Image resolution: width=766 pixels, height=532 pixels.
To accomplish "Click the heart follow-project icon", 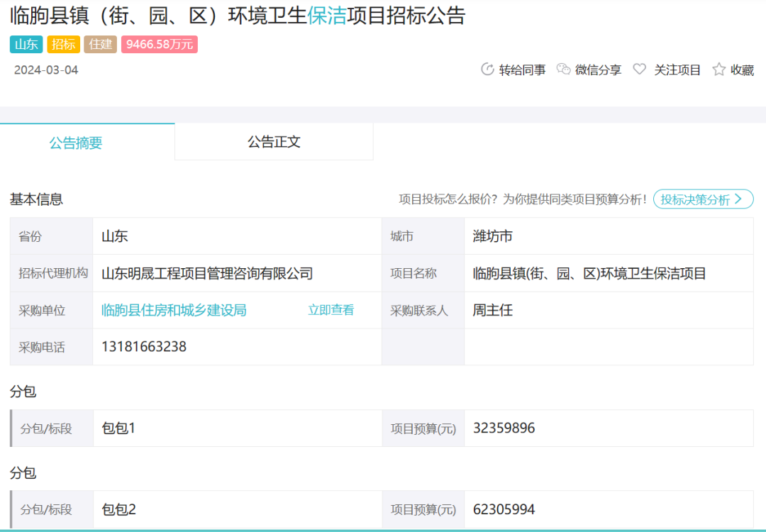I will pyautogui.click(x=640, y=70).
